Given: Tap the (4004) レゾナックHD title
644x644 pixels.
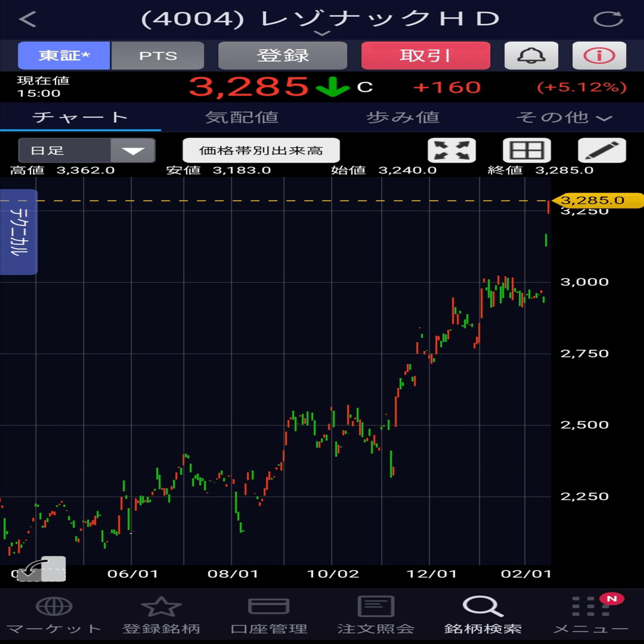Looking at the screenshot, I should (x=320, y=19).
